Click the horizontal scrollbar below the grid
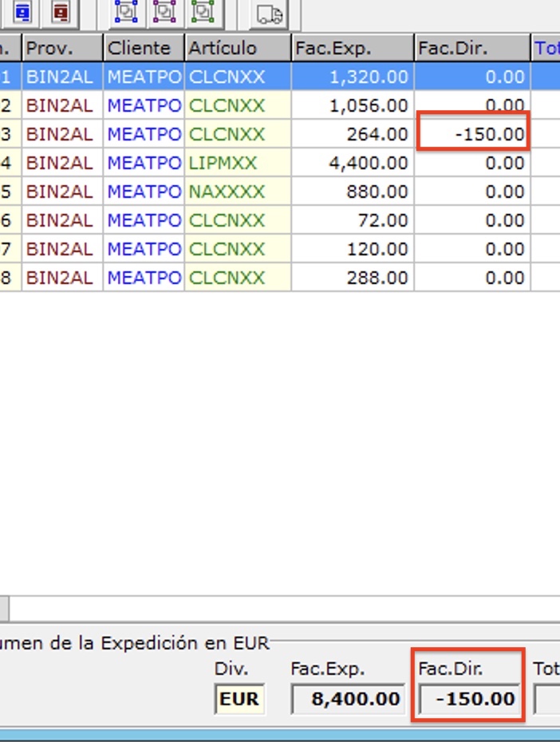 [x=279, y=609]
